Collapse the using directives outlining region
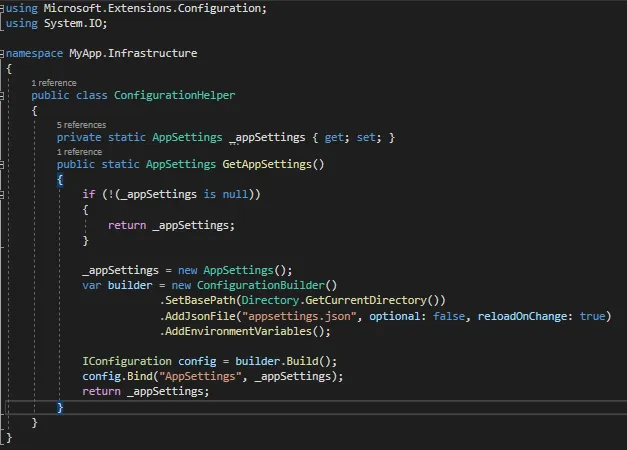 (x=2, y=8)
